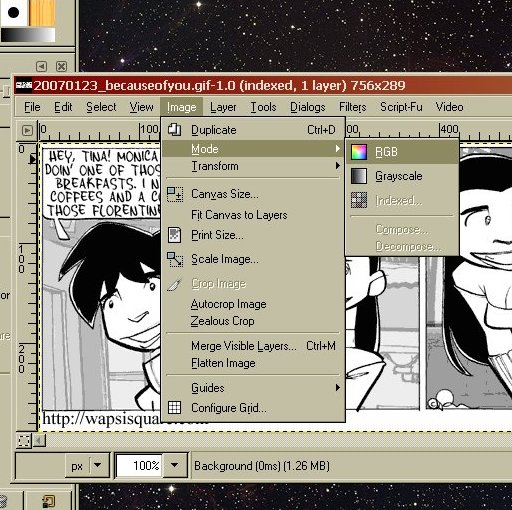Close the open Image menu

tap(181, 107)
